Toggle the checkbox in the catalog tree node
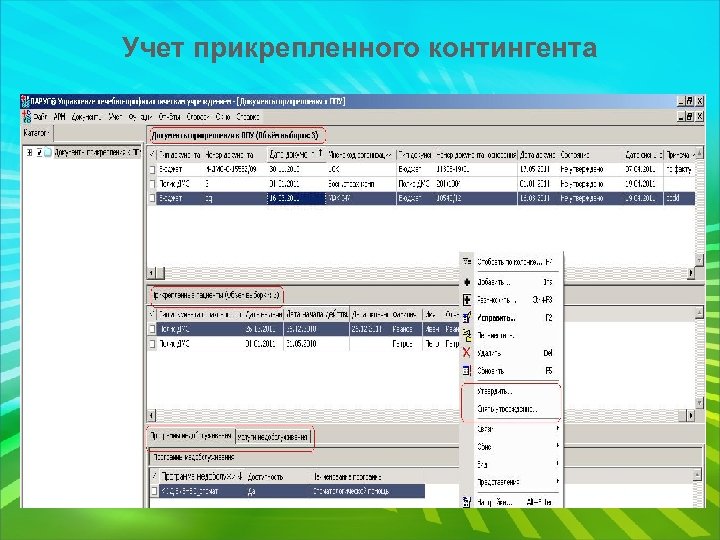This screenshot has height=540, width=720. (39, 152)
